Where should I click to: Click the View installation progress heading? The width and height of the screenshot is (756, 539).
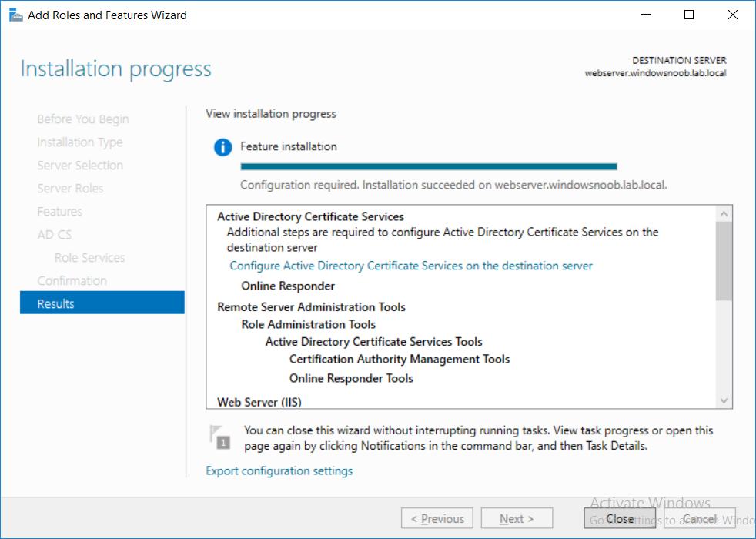pyautogui.click(x=271, y=114)
